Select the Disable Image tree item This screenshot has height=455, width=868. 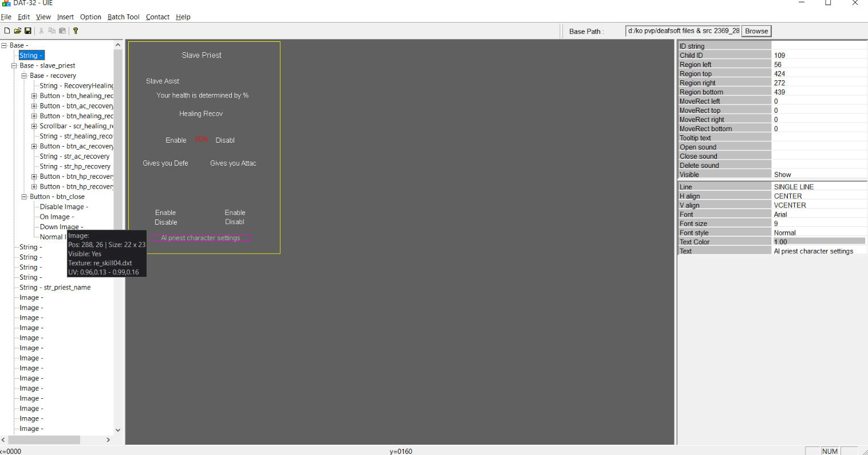[64, 207]
